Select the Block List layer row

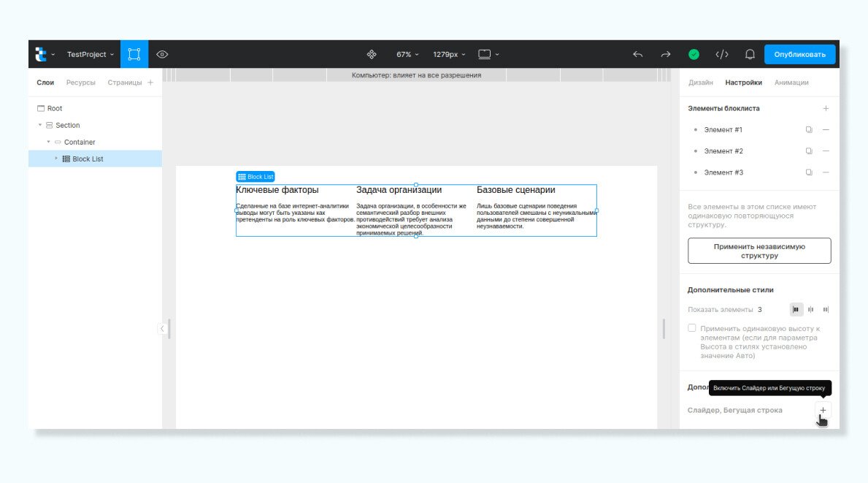pos(95,159)
